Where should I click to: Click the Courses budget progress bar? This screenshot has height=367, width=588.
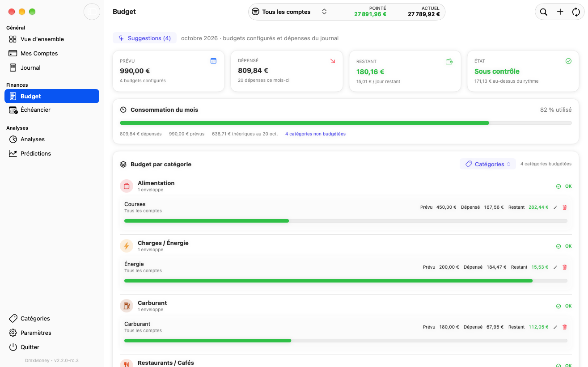pyautogui.click(x=346, y=221)
